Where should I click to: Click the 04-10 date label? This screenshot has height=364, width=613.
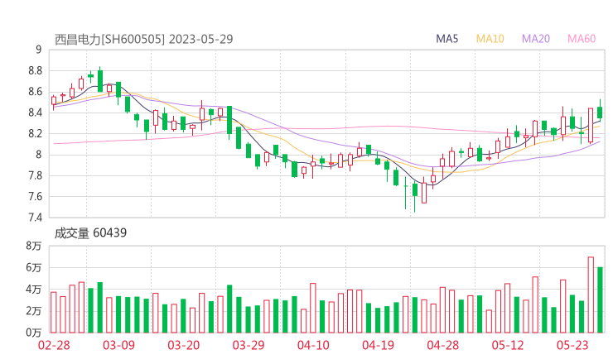313,345
